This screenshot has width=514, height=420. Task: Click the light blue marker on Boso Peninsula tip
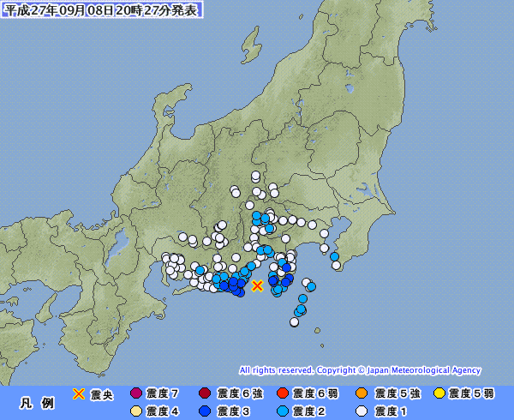pos(334,256)
